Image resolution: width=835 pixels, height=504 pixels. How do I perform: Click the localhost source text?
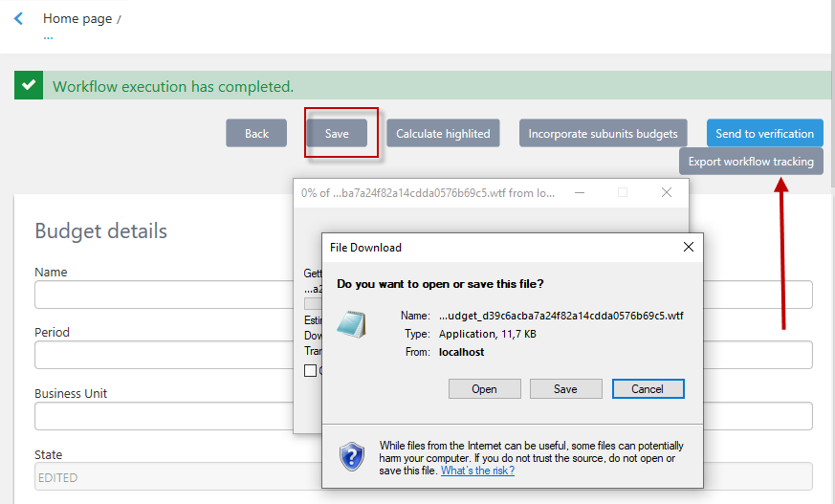[461, 352]
